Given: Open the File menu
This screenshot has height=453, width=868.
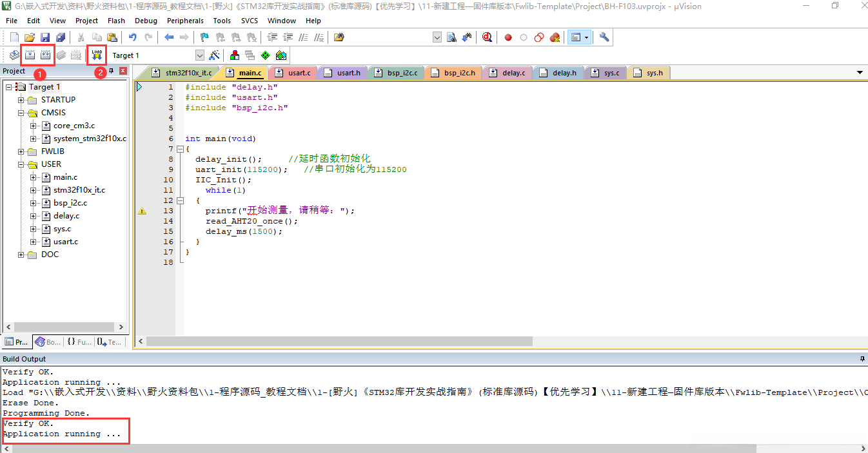Looking at the screenshot, I should [12, 21].
